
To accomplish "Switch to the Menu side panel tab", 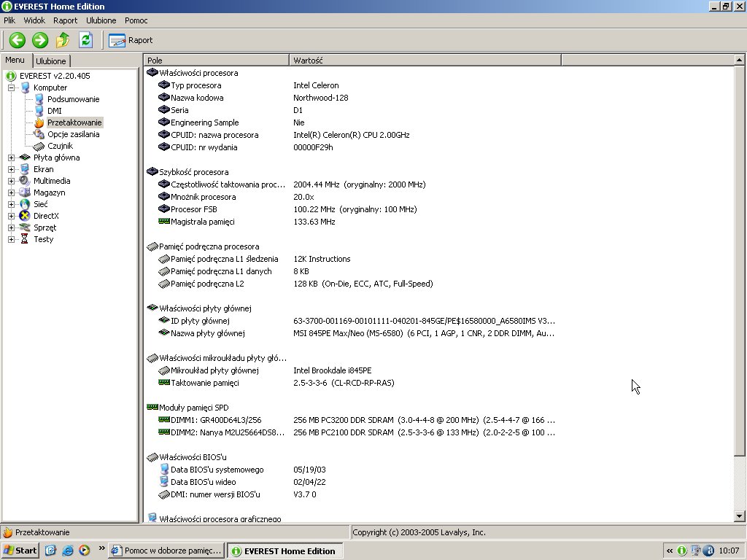I will click(x=15, y=60).
